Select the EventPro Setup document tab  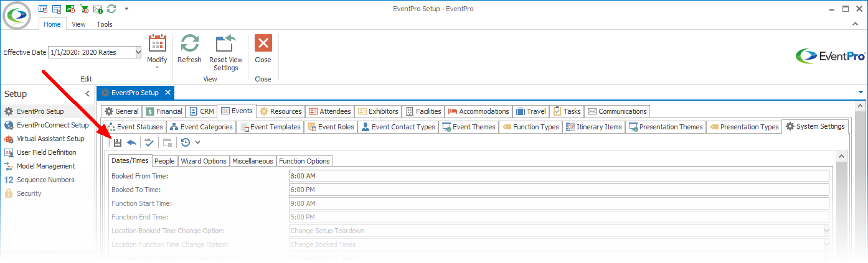135,93
